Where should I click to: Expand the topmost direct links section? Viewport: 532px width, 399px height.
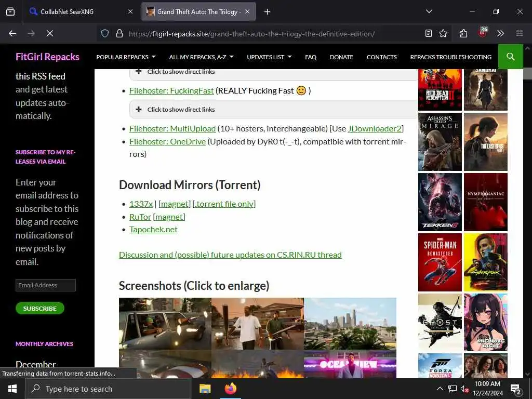[x=273, y=73]
